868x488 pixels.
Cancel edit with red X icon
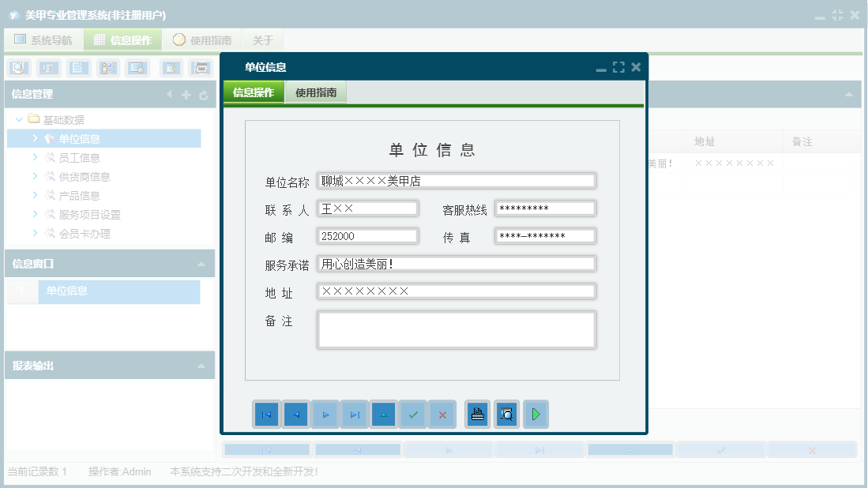coord(442,415)
